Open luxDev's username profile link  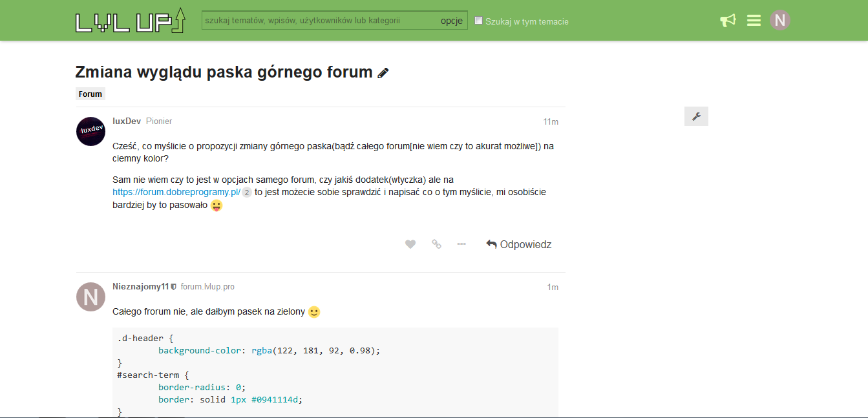(127, 121)
